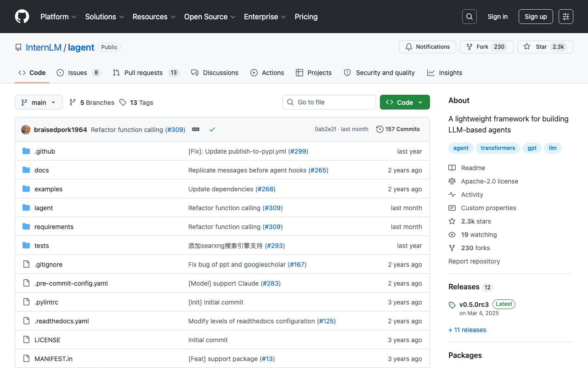Image resolution: width=588 pixels, height=368 pixels.
Task: Open the .github folder icon
Action: tap(26, 151)
